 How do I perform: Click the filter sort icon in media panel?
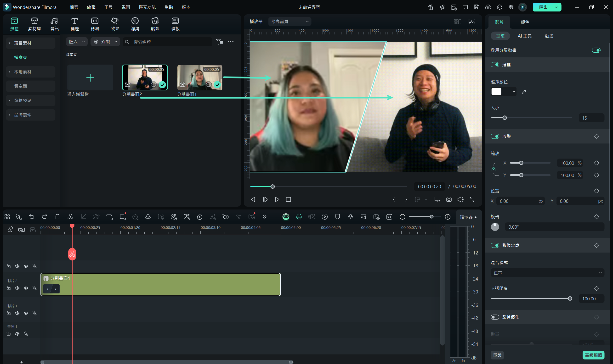[219, 42]
